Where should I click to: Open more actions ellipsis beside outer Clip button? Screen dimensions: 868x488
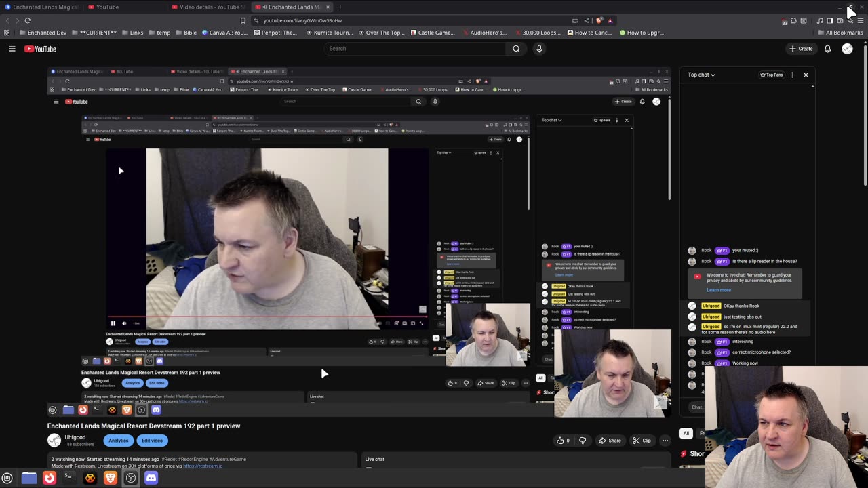point(665,441)
